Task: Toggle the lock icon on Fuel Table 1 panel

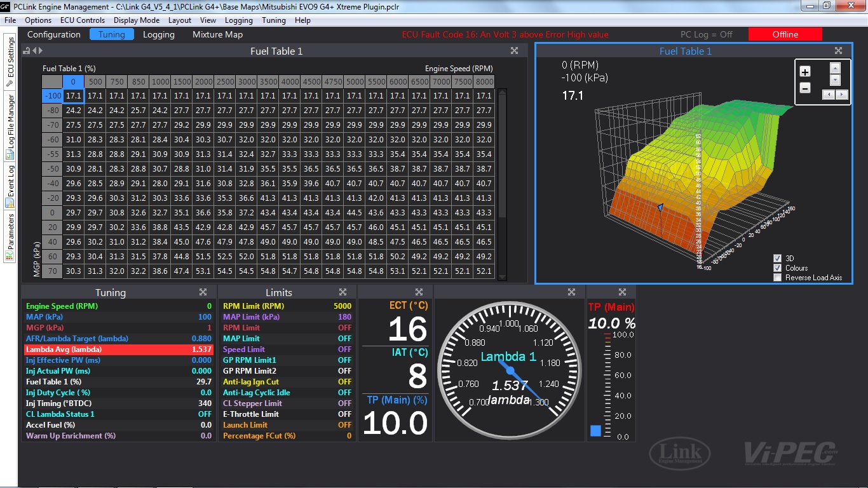Action: [x=26, y=51]
